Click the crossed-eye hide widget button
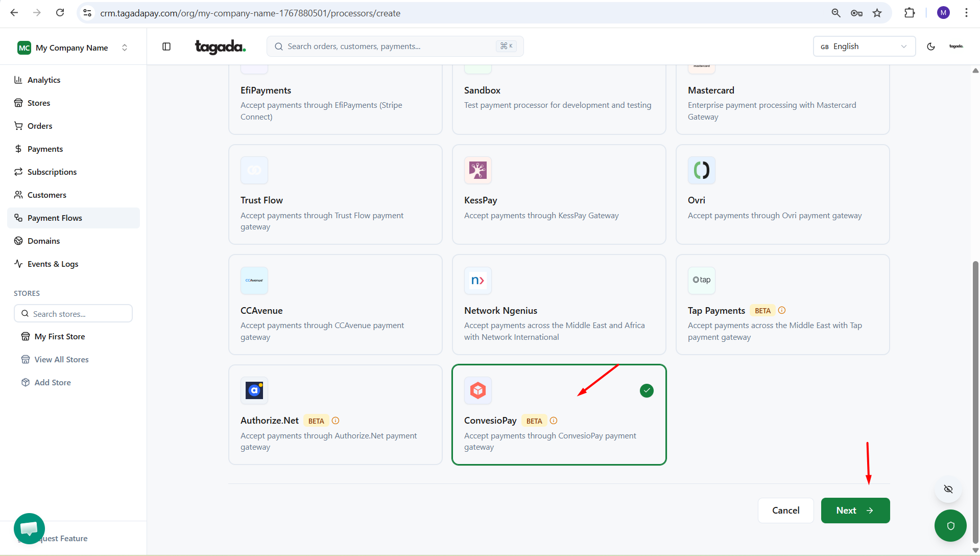 (948, 489)
